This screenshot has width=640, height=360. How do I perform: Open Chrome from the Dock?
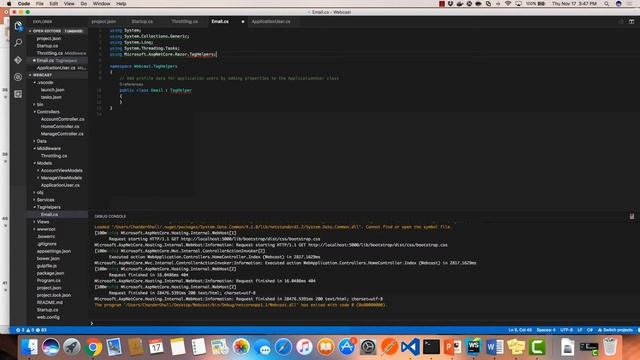point(93,347)
